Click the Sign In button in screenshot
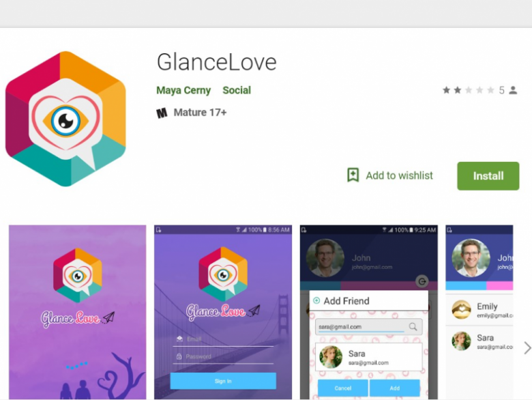The width and height of the screenshot is (532, 400). point(223,381)
